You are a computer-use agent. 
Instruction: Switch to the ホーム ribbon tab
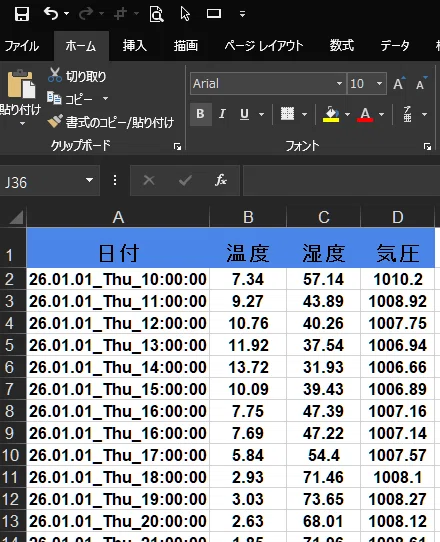(81, 46)
